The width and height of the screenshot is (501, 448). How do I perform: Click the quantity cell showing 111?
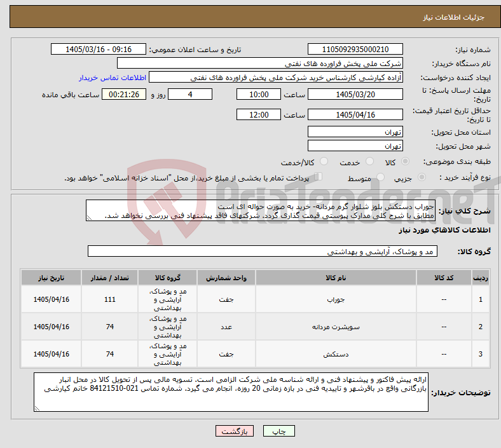coord(109,299)
